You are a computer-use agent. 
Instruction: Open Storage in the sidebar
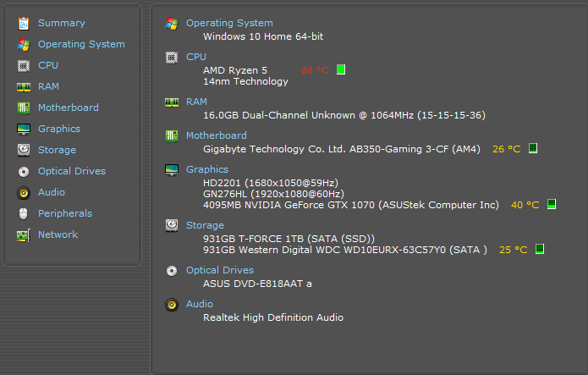[57, 150]
